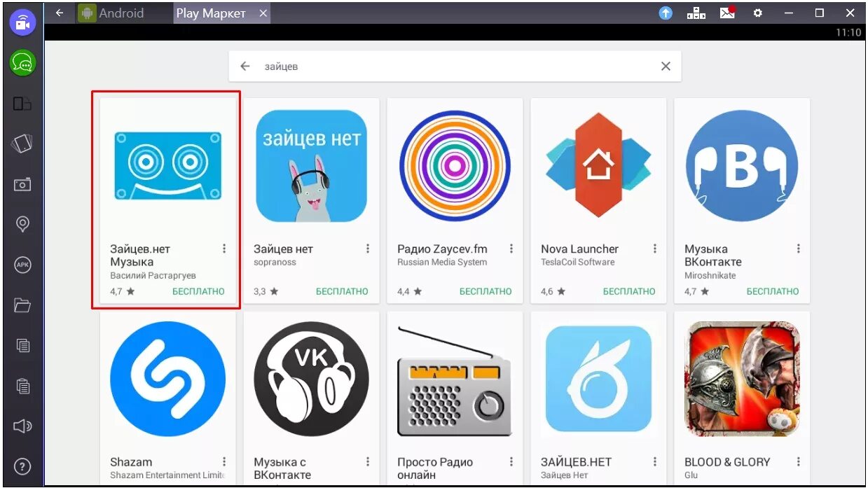Click БЕСПЛАТНО on Музыка ВКонтакте card
Screen dimensions: 868x488
pyautogui.click(x=773, y=291)
